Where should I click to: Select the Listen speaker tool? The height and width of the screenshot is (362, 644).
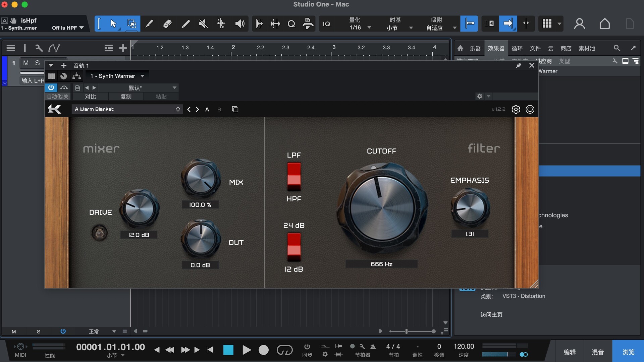tap(239, 24)
